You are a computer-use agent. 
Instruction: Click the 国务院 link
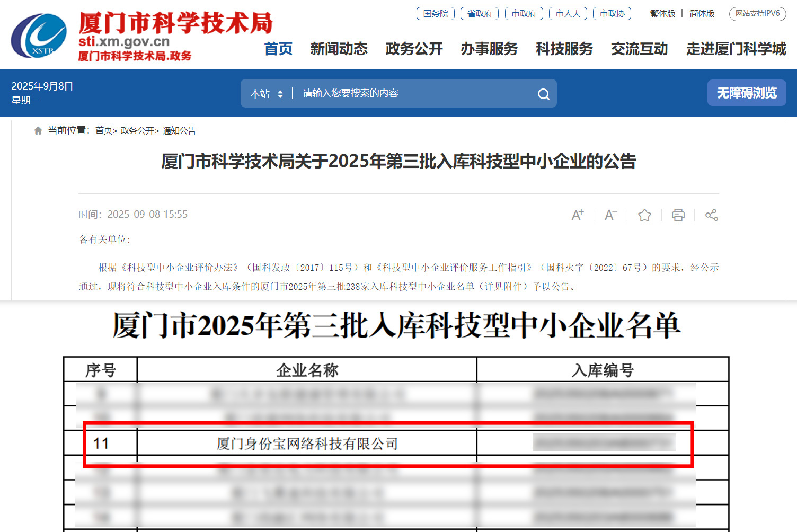[x=436, y=13]
